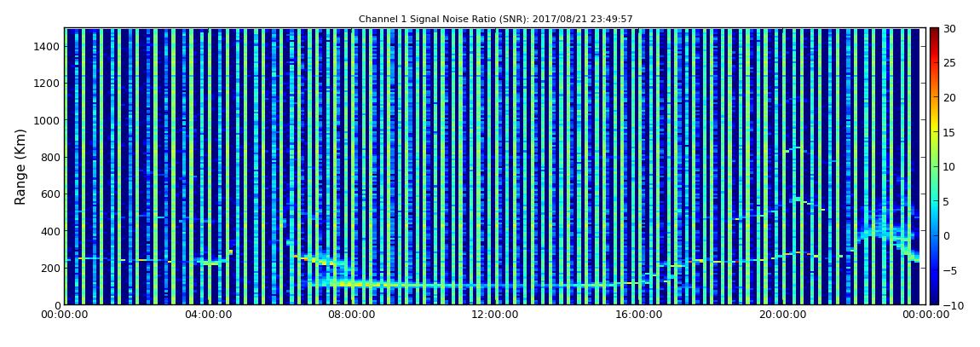
Task: Click the echo patch near 20:00 at 850 km
Action: [x=796, y=149]
